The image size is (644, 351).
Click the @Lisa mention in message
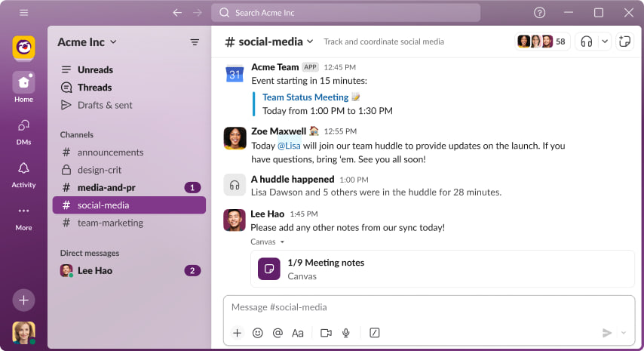pyautogui.click(x=289, y=146)
